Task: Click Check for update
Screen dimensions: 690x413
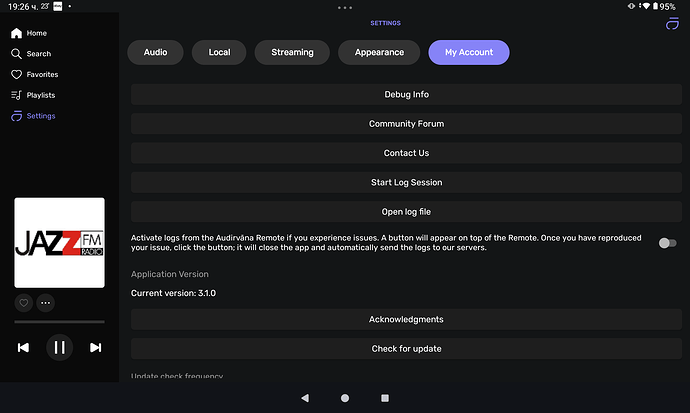Action: click(406, 349)
